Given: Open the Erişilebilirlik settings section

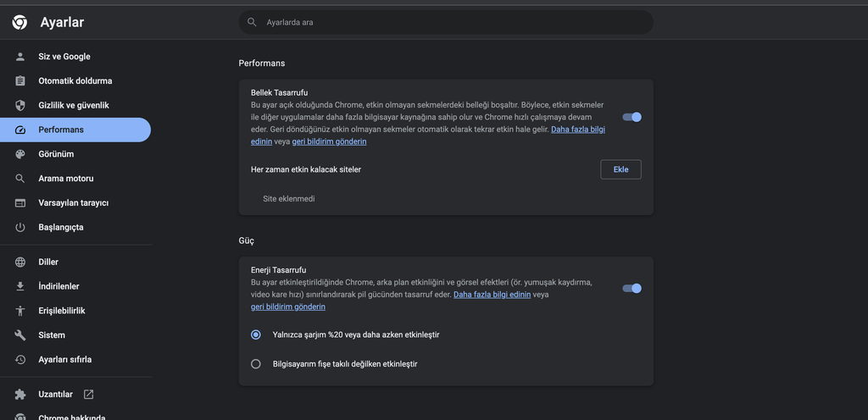Looking at the screenshot, I should tap(62, 311).
